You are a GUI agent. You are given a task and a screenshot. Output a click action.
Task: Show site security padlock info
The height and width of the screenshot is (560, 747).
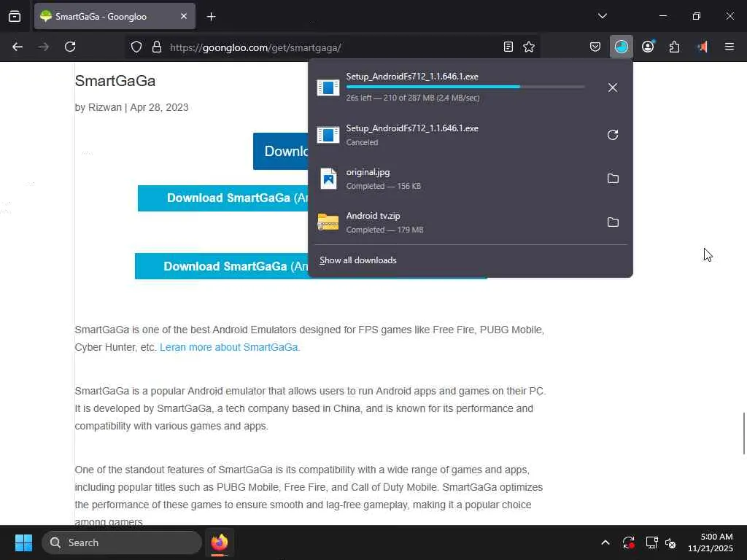[157, 47]
